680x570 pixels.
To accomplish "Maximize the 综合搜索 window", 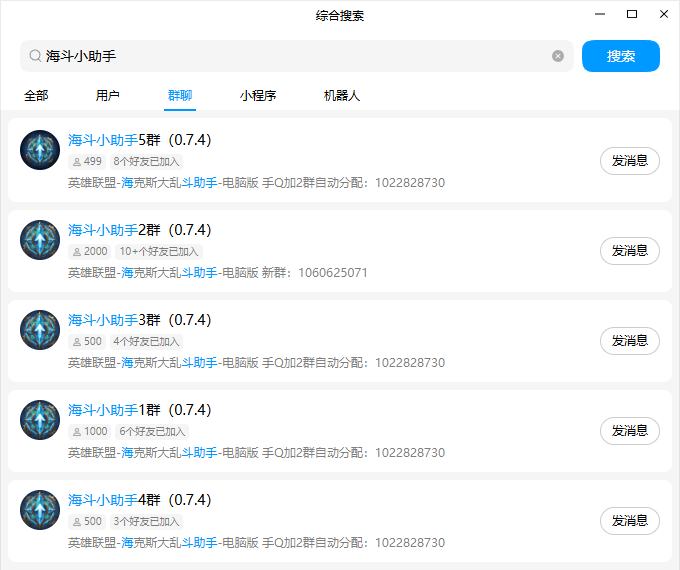I will [632, 14].
